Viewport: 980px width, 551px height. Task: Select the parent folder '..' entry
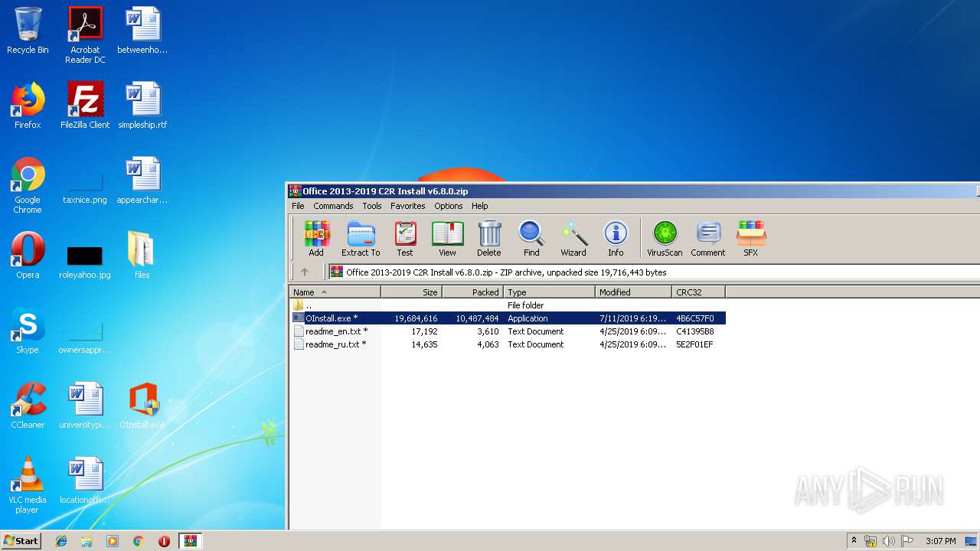pyautogui.click(x=508, y=305)
